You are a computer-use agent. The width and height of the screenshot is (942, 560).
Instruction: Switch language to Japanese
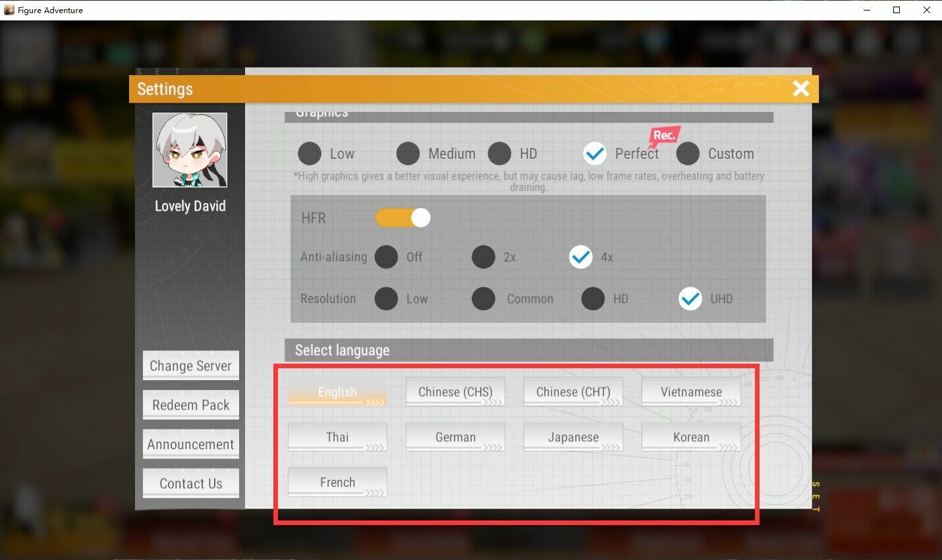[573, 437]
